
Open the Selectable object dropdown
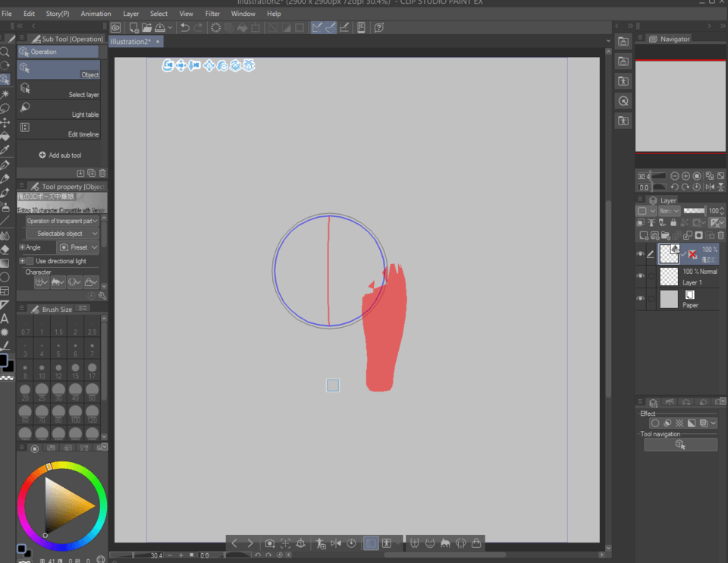click(x=61, y=234)
